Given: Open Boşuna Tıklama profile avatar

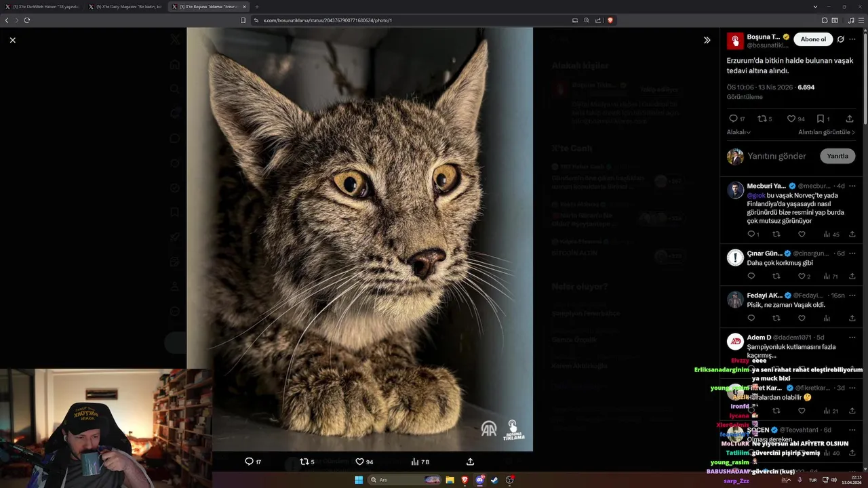Looking at the screenshot, I should click(735, 41).
